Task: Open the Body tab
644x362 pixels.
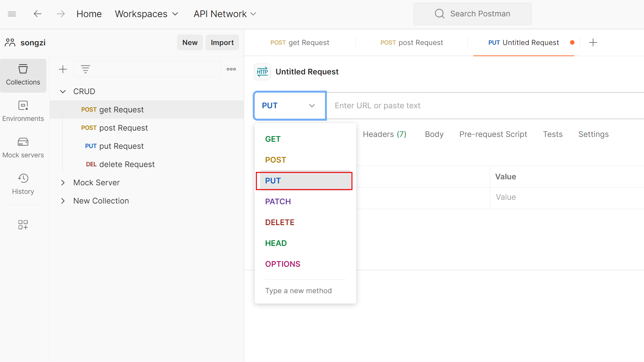Action: click(434, 134)
